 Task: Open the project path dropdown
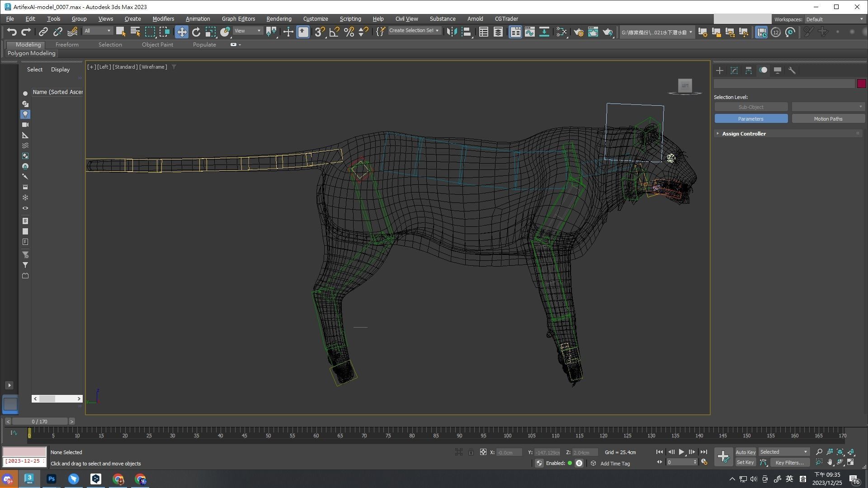[656, 32]
